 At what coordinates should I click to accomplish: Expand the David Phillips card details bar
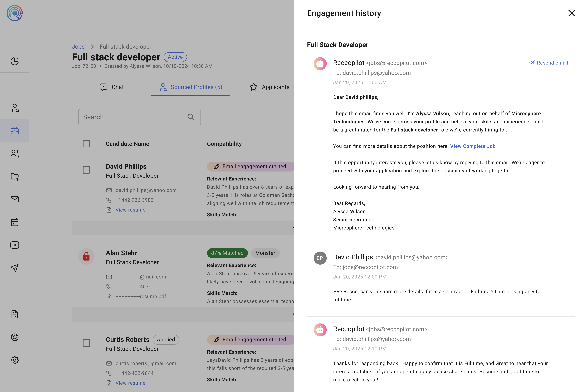[x=183, y=228]
